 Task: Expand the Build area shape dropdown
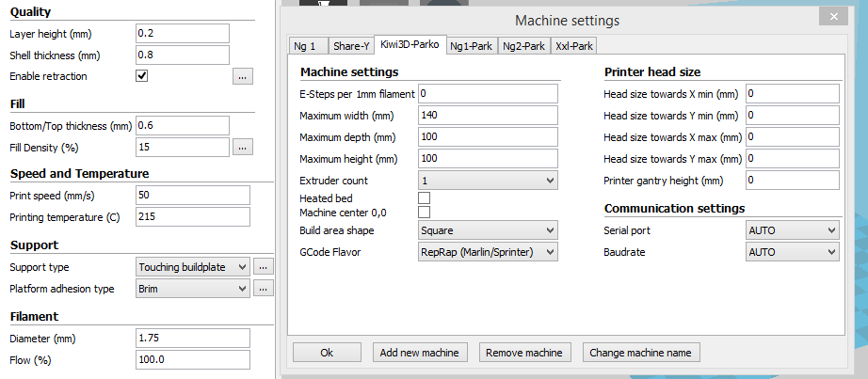(487, 230)
